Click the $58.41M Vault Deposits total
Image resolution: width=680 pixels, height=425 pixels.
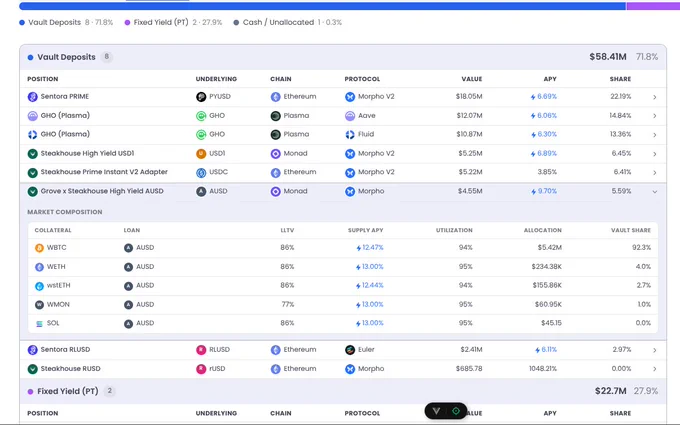608,57
